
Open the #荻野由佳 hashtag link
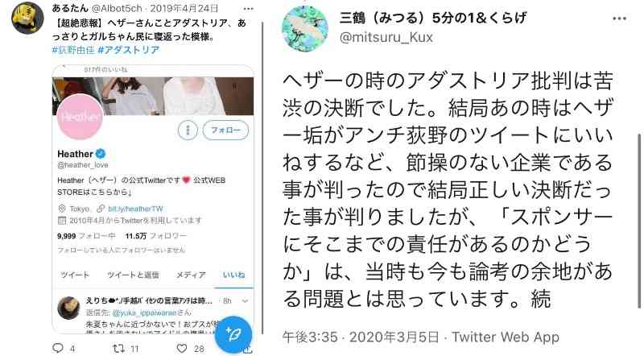(x=73, y=50)
